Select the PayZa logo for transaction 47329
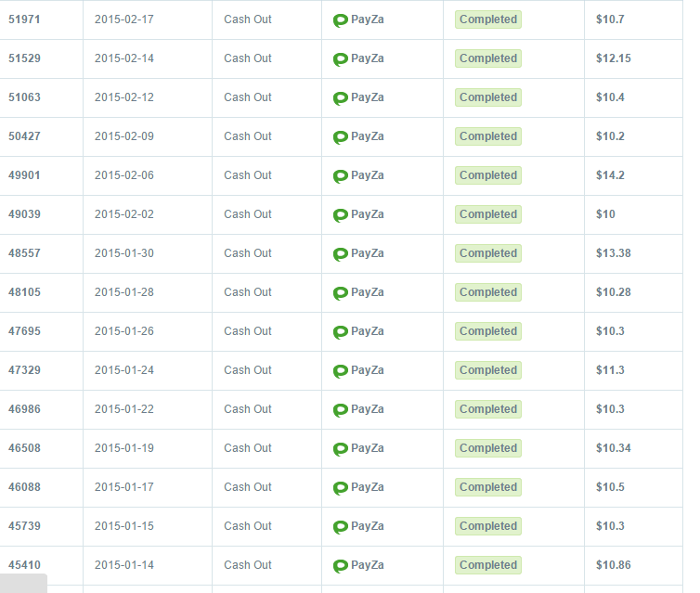The height and width of the screenshot is (593, 700). [x=341, y=371]
